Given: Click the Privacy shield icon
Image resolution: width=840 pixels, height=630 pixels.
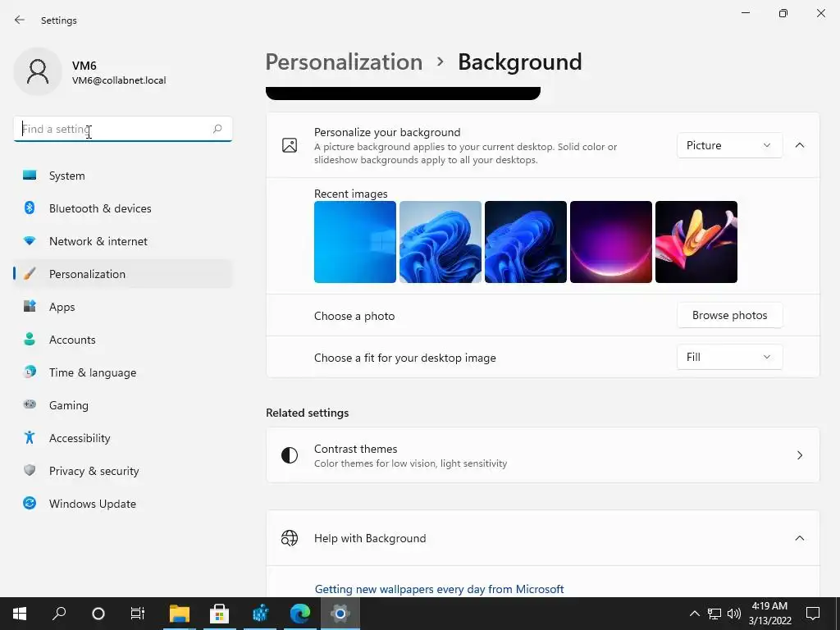Looking at the screenshot, I should click(30, 470).
